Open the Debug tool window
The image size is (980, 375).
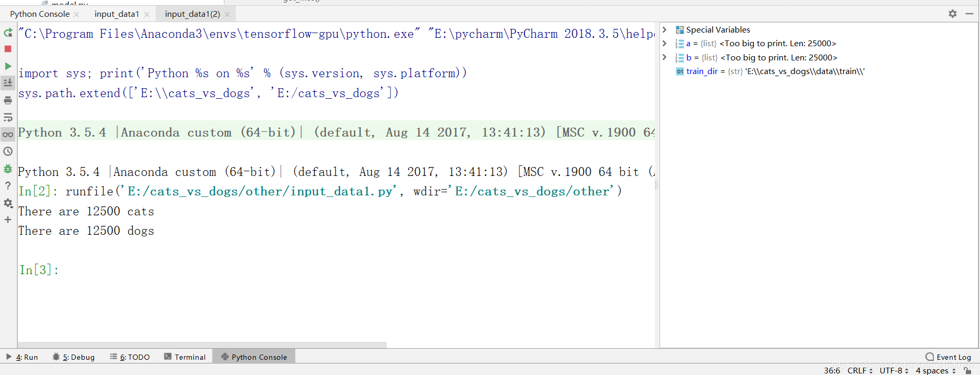coord(74,357)
